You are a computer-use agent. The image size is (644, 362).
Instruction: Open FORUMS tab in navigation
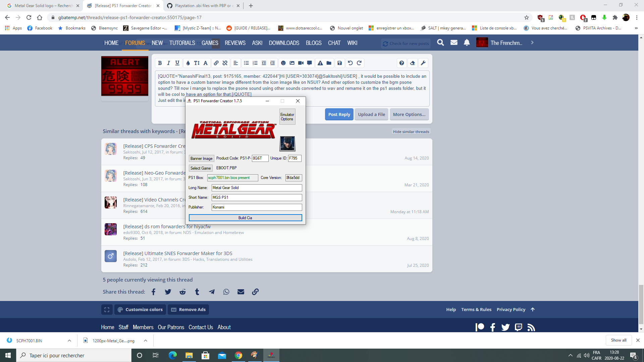135,43
